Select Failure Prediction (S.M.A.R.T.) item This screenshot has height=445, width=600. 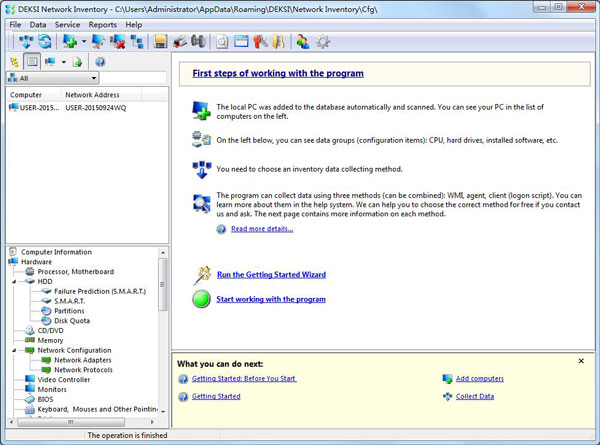100,291
